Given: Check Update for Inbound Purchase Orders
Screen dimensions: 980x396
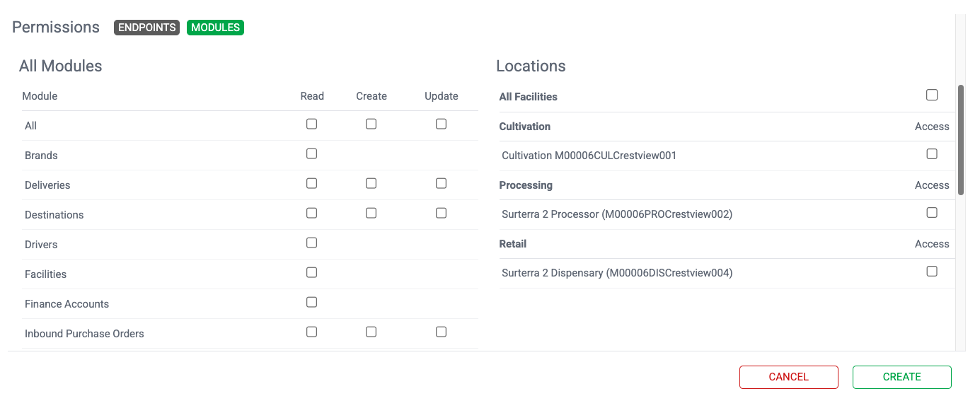Looking at the screenshot, I should click(441, 332).
